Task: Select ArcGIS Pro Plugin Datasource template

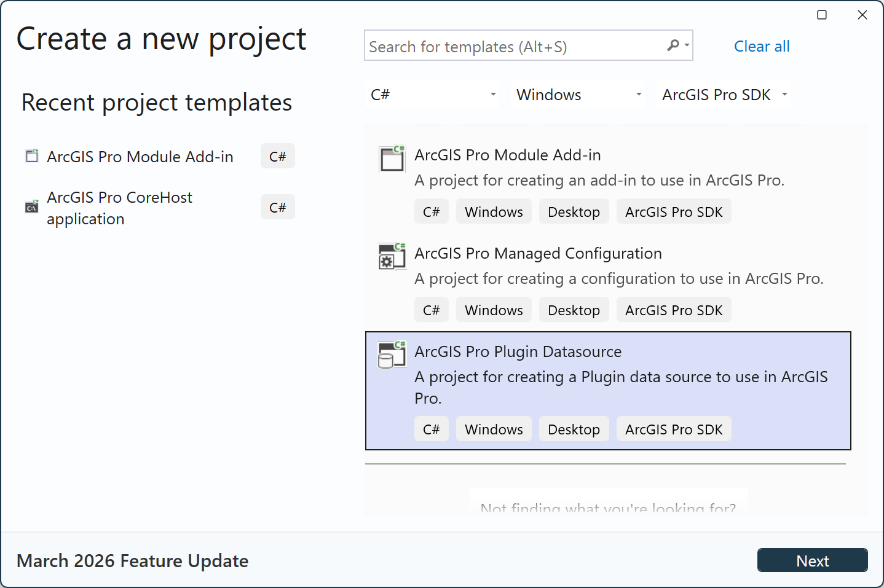Action: pyautogui.click(x=608, y=391)
